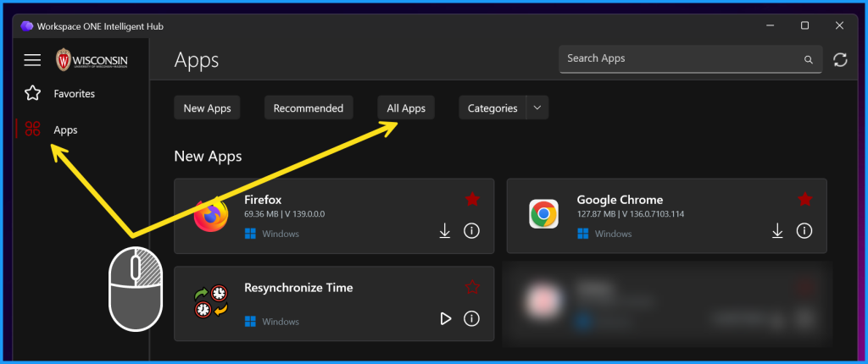Expand the Categories dropdown arrow

(x=537, y=108)
